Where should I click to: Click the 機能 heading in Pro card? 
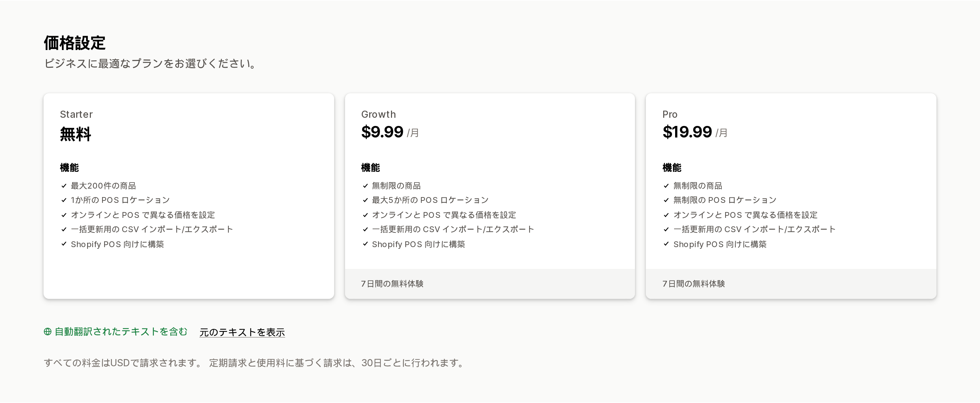[x=672, y=168]
